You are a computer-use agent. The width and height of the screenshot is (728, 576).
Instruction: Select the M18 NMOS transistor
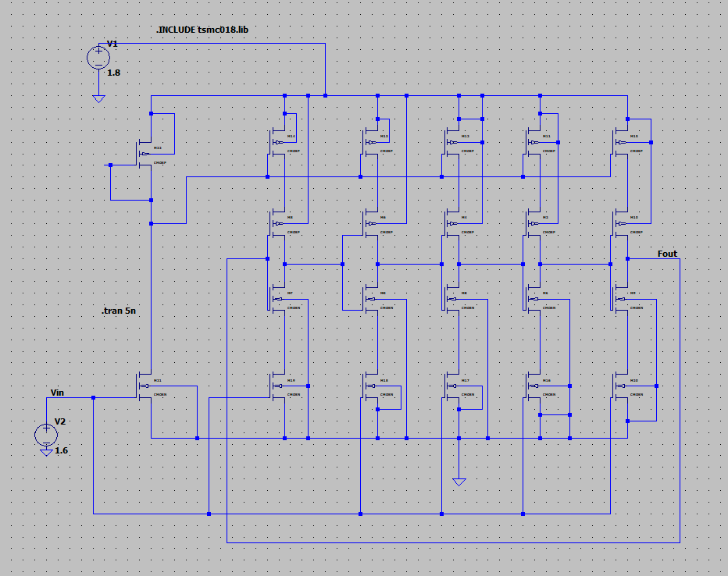(371, 386)
